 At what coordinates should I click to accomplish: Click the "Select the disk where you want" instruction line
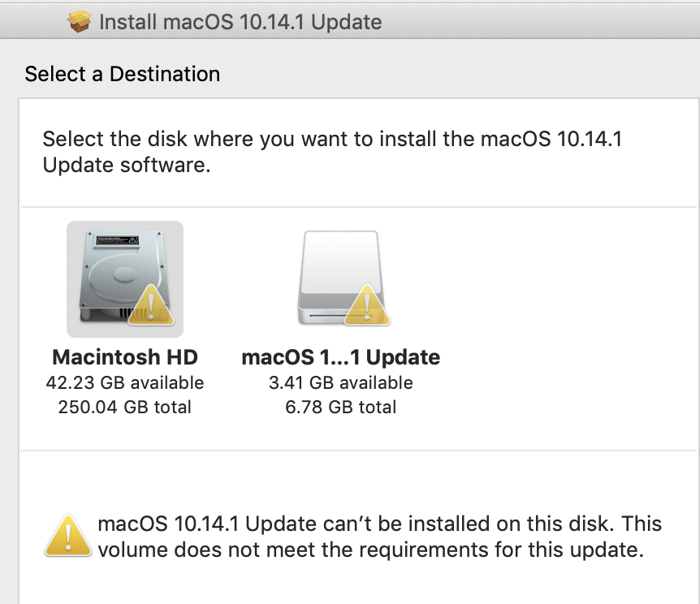tap(332, 139)
